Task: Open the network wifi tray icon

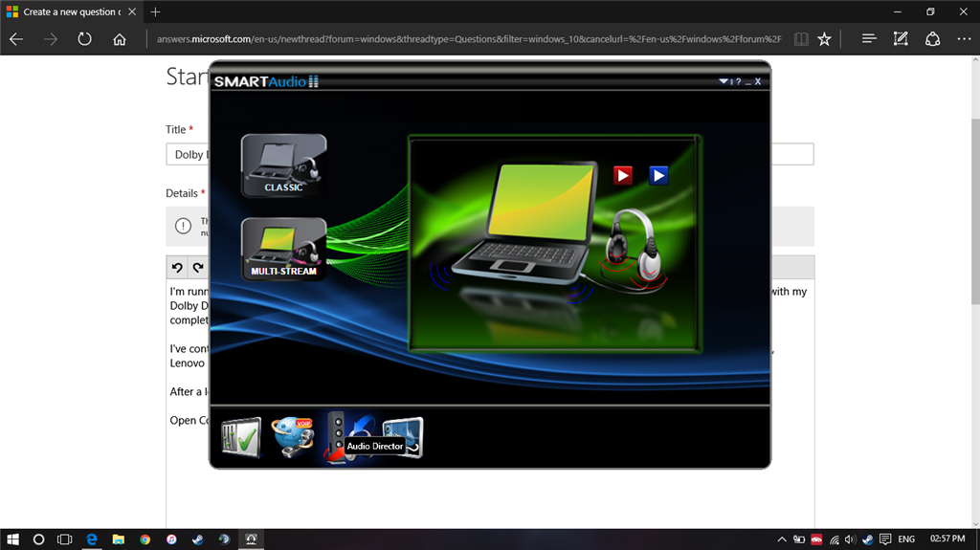Action: tap(835, 539)
